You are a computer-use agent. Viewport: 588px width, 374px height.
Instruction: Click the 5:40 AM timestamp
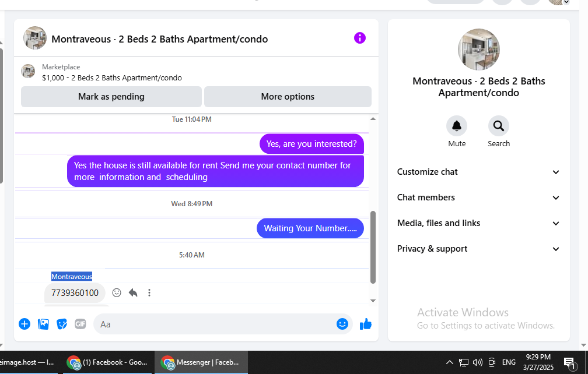(191, 255)
